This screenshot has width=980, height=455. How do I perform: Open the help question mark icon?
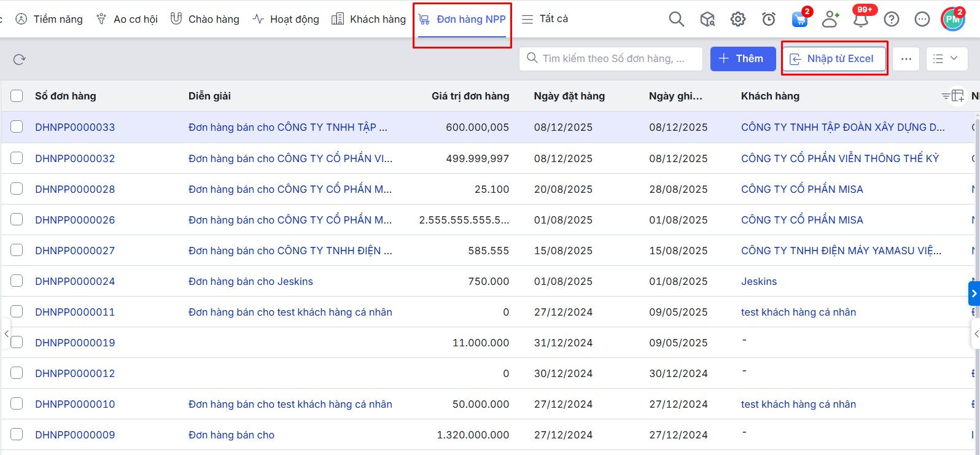(892, 19)
